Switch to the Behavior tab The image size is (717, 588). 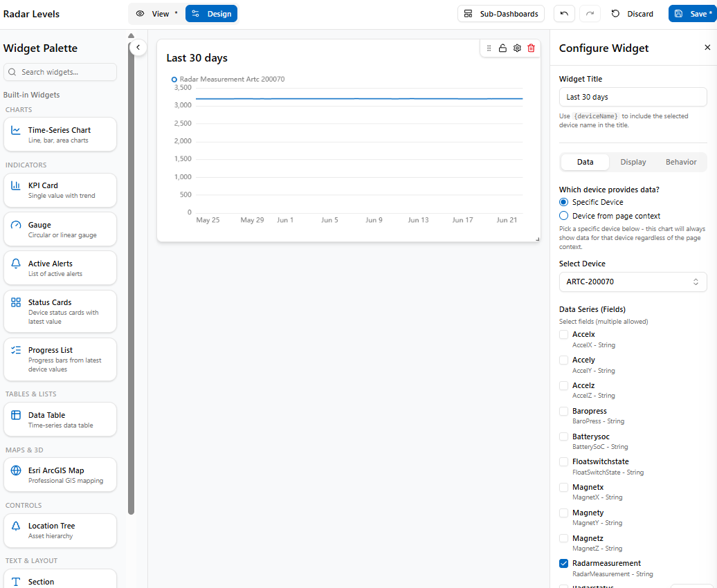pos(681,162)
